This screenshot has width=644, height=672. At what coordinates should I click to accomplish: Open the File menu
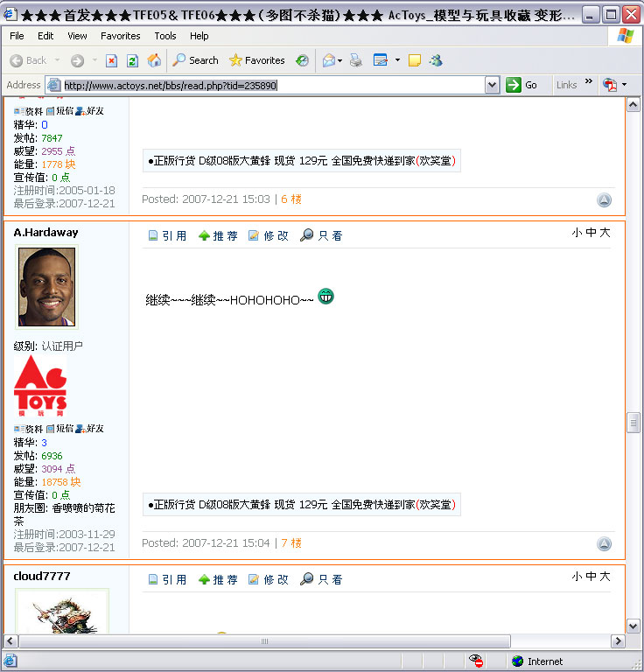[17, 36]
